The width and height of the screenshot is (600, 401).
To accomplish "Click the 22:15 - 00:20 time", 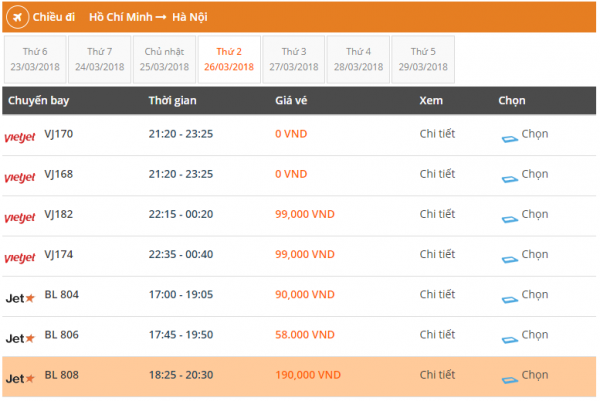I will click(181, 214).
